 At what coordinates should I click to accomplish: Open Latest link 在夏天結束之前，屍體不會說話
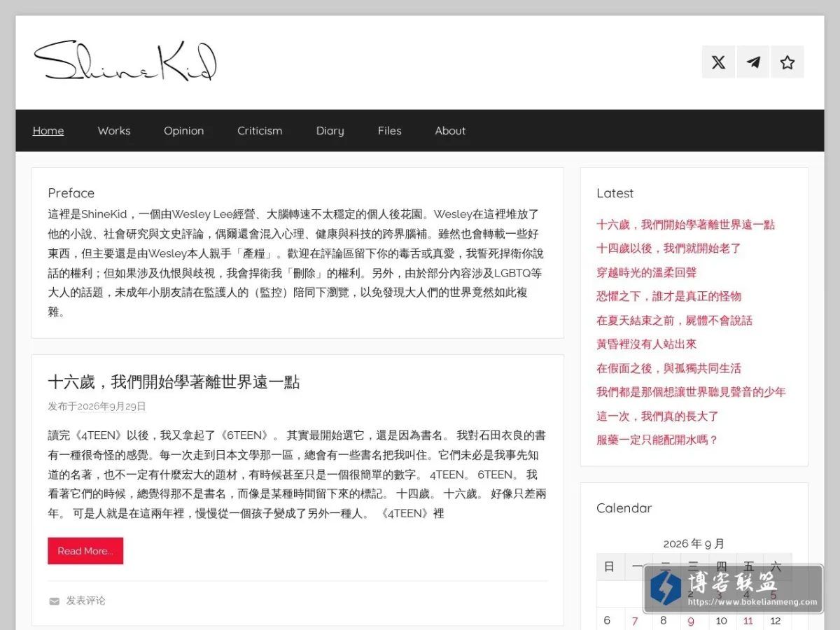pos(674,321)
